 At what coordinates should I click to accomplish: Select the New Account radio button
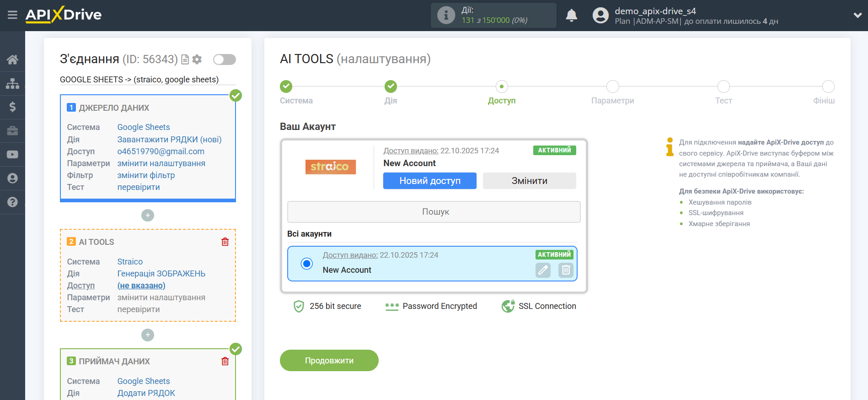click(x=307, y=264)
